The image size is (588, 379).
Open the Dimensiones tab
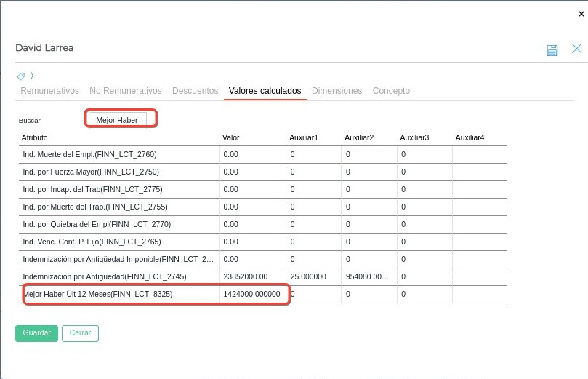click(x=337, y=91)
